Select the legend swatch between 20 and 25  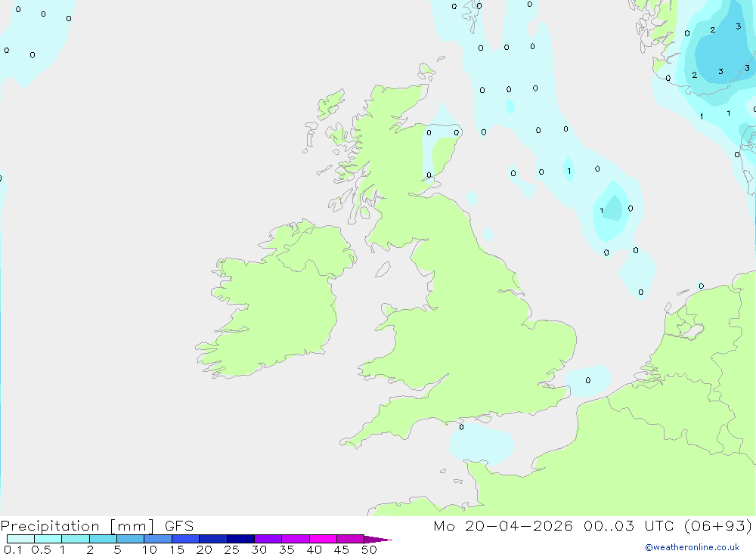tap(213, 539)
